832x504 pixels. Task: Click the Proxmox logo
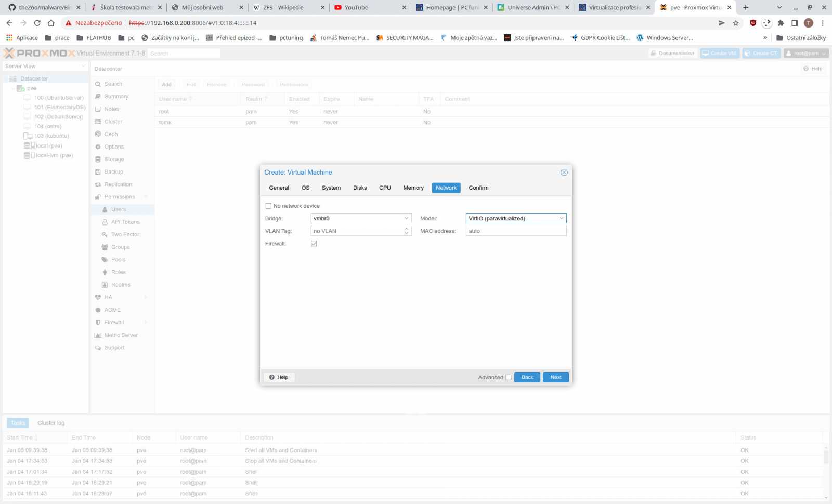39,53
